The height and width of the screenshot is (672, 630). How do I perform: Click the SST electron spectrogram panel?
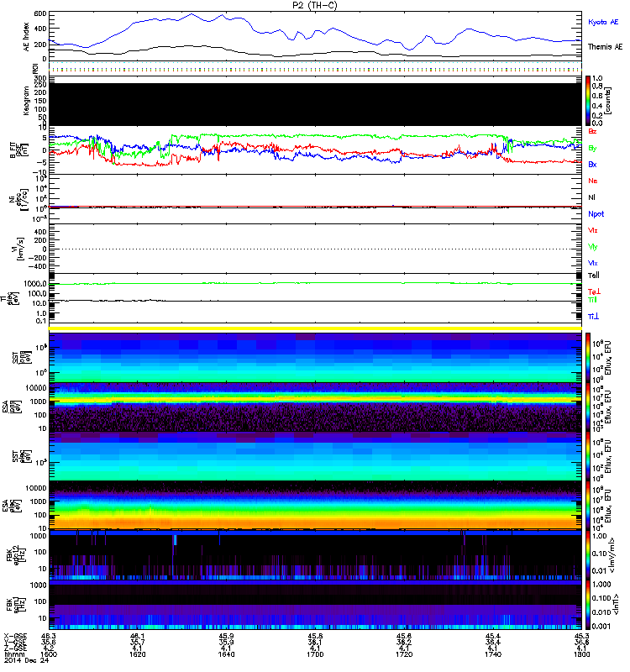click(x=316, y=456)
